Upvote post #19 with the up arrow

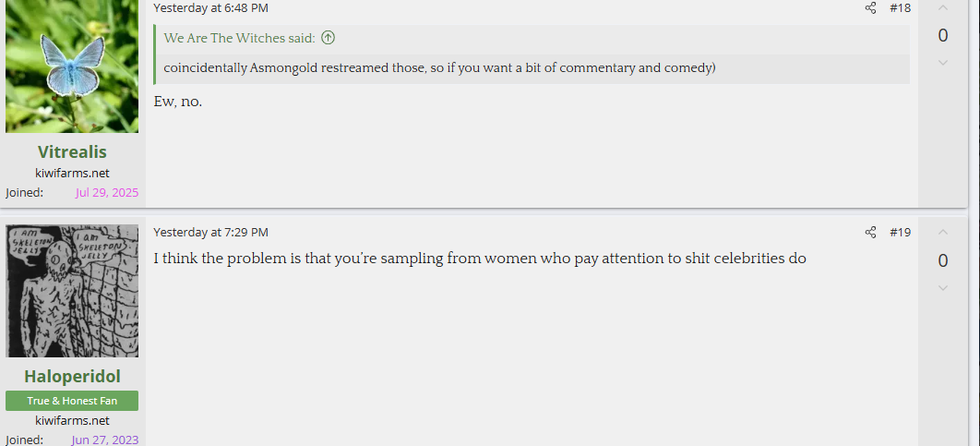(943, 232)
